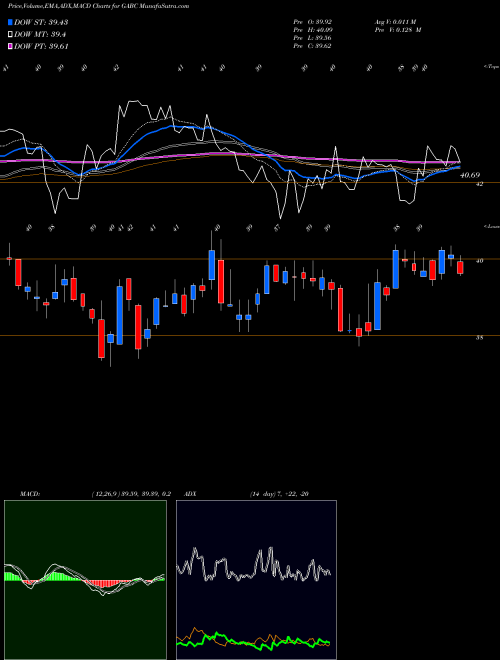The width and height of the screenshot is (500, 660).
Task: Click the Pre O: 39.92 value
Action: [313, 22]
